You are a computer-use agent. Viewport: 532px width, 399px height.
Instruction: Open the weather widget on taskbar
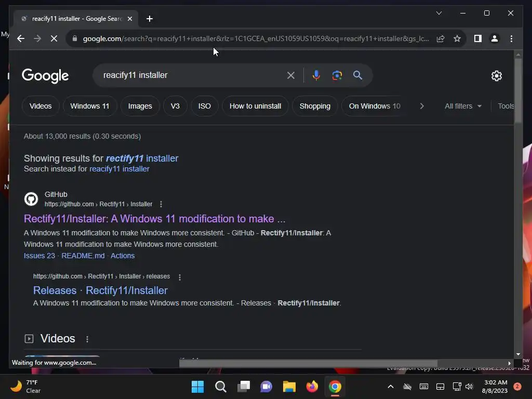click(25, 387)
